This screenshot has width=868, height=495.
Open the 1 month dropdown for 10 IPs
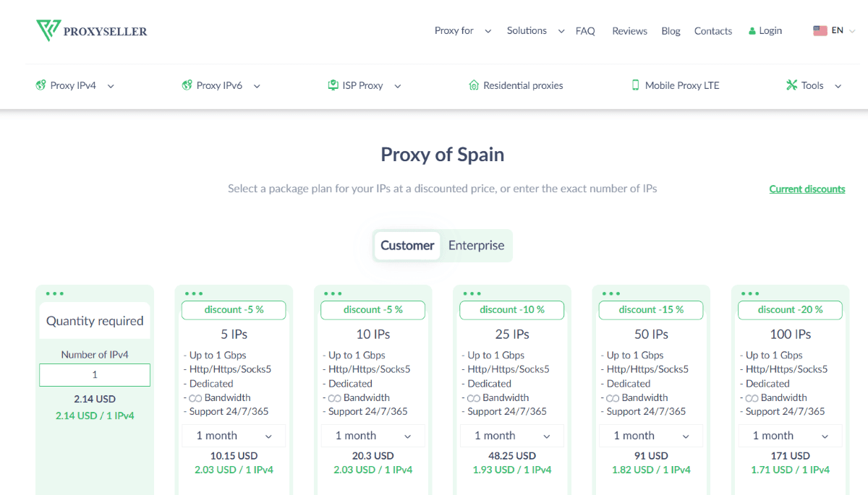tap(373, 436)
